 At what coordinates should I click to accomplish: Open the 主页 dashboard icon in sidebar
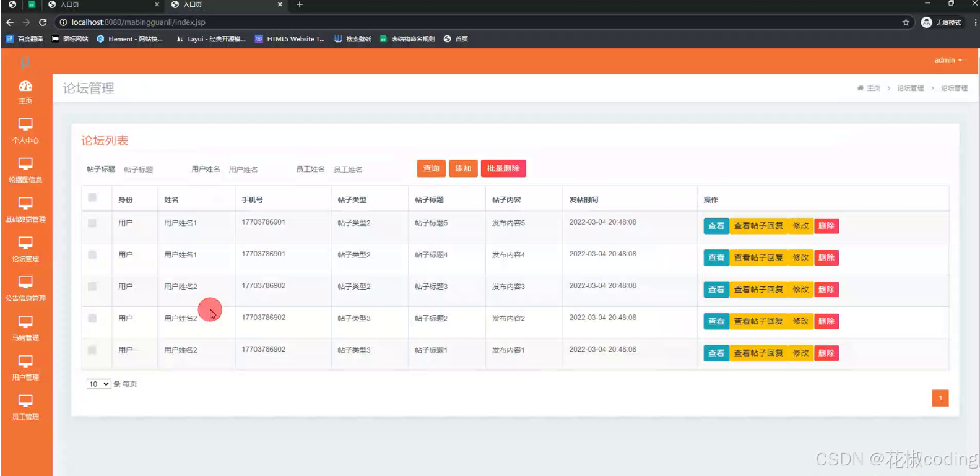25,92
